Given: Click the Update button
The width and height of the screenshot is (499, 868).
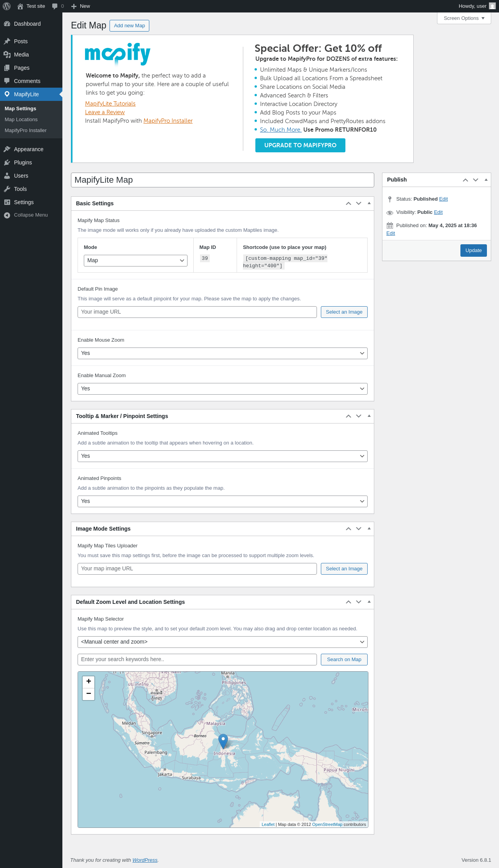Looking at the screenshot, I should coord(474,251).
